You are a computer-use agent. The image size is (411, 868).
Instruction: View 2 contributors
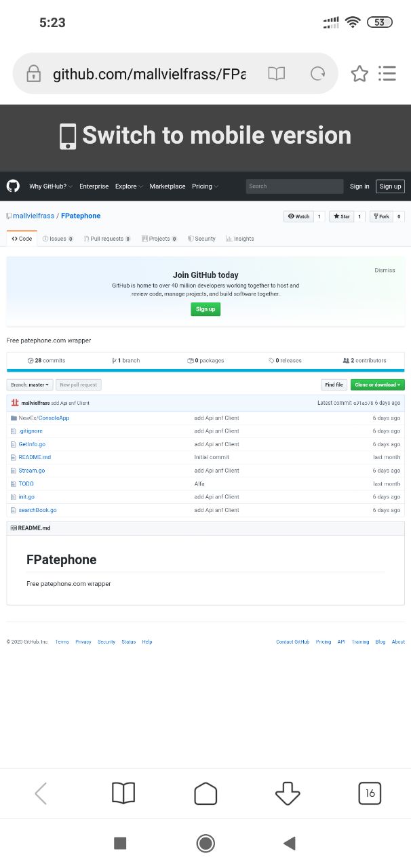pyautogui.click(x=365, y=361)
